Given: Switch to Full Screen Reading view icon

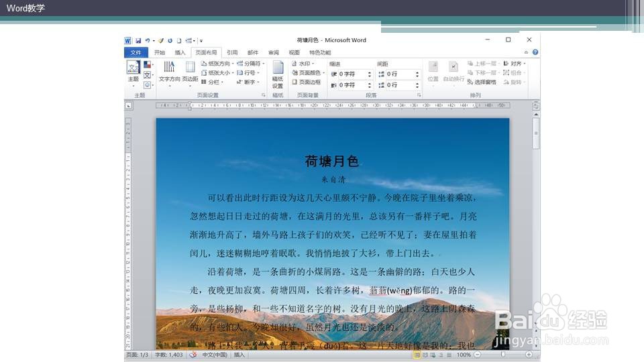Looking at the screenshot, I should [425, 355].
